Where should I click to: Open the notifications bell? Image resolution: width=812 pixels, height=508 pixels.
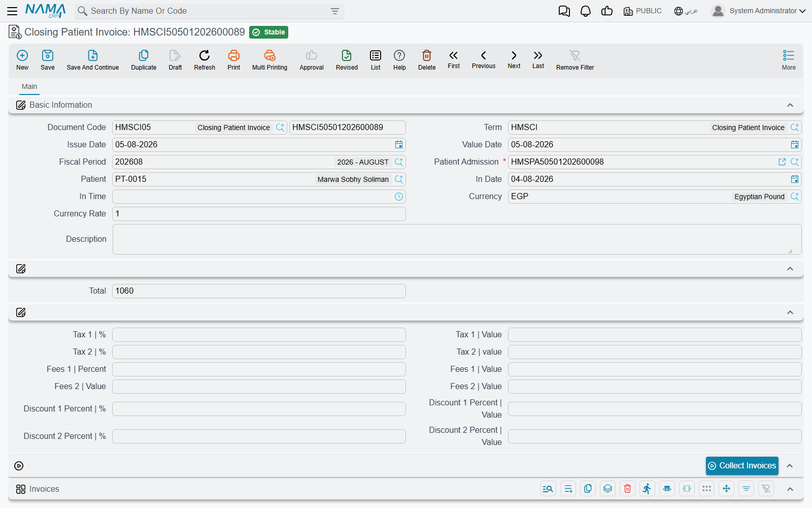coord(586,11)
